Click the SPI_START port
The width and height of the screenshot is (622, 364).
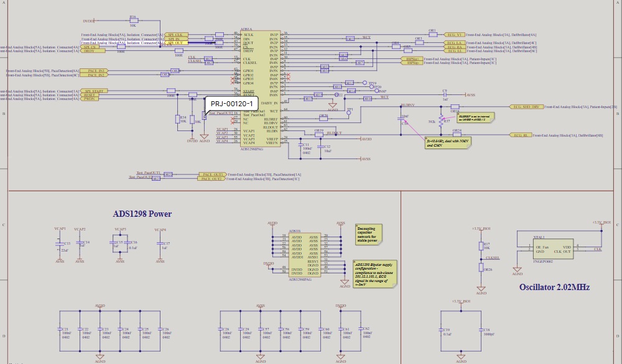tap(94, 91)
